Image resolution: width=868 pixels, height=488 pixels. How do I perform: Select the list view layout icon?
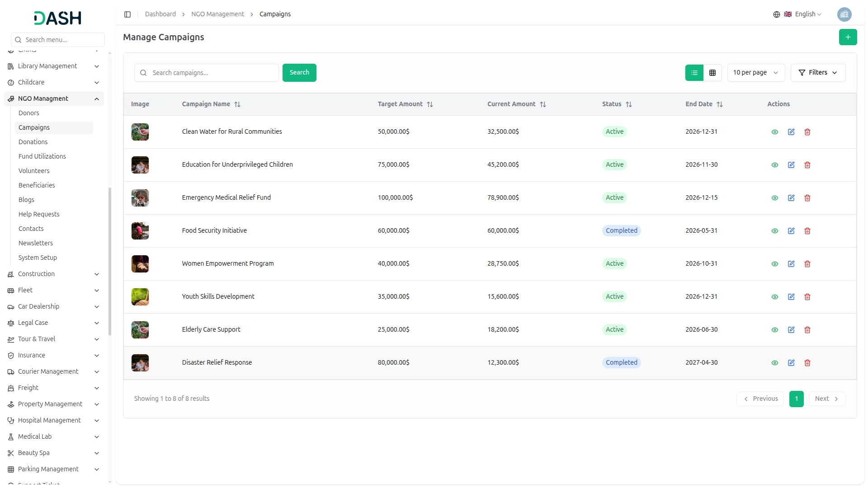(694, 73)
